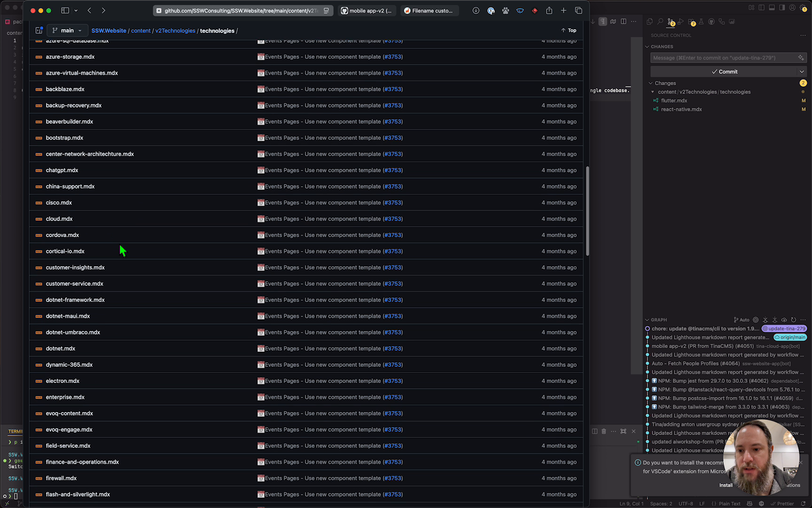This screenshot has width=812, height=508.
Task: Open a new Safari tab with plus icon
Action: (563, 10)
